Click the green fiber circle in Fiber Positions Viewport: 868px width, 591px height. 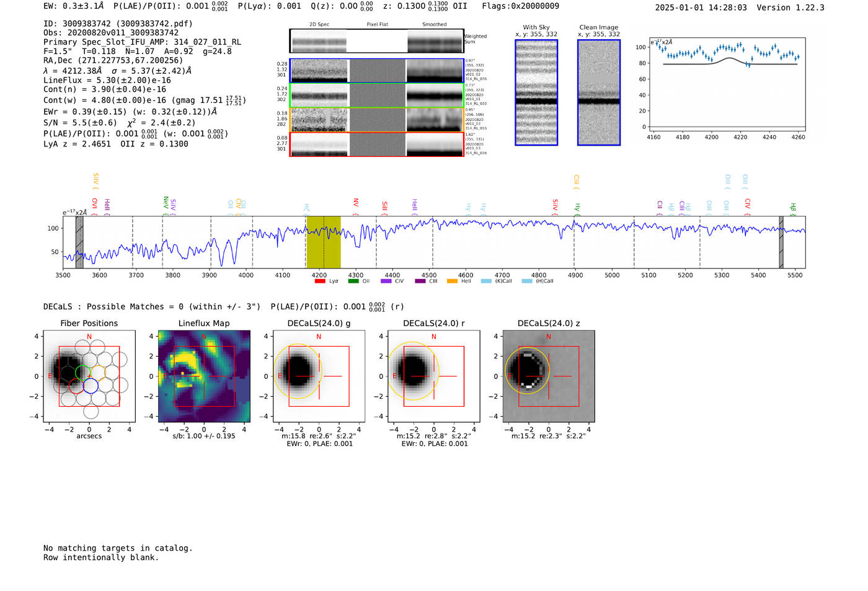[x=82, y=372]
